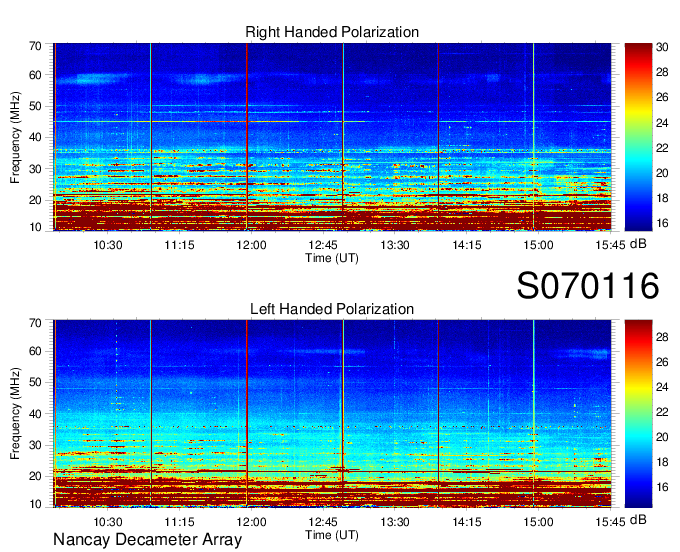Click "Frequency (MHz)" axis label of Left Handed plot
This screenshot has height=552, width=680.
click(x=15, y=414)
